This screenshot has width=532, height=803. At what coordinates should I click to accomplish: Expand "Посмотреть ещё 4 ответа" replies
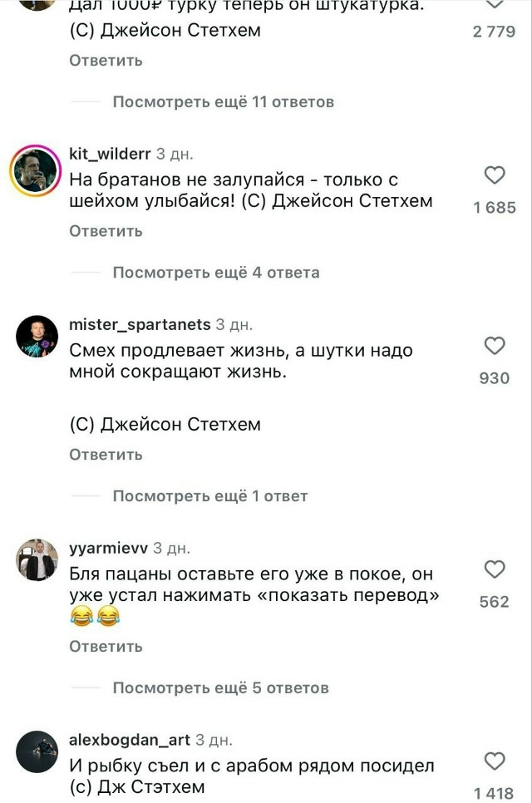pos(215,273)
